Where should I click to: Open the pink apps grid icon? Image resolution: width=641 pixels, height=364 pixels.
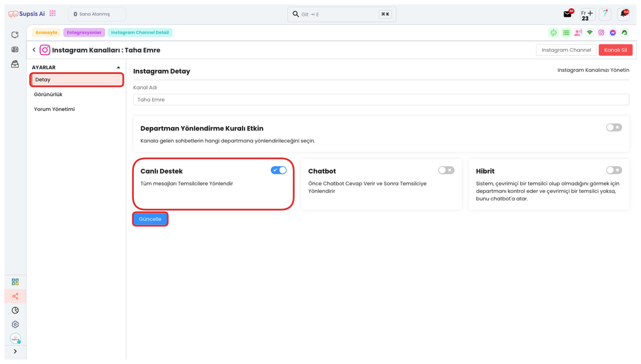(x=53, y=13)
